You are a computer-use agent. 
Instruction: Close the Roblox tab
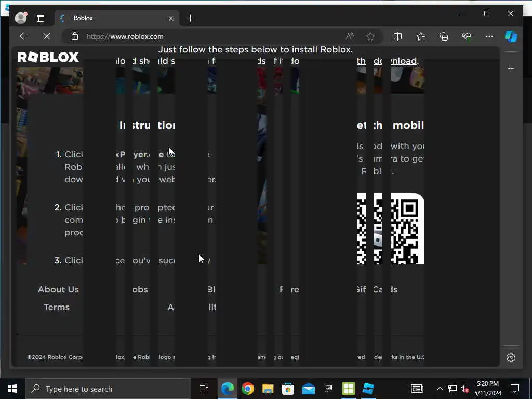[x=171, y=18]
